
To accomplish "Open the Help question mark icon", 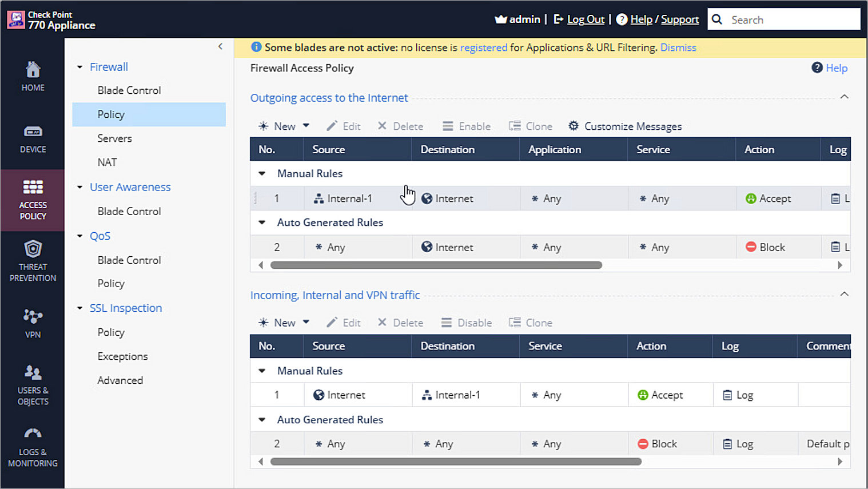I will 818,68.
